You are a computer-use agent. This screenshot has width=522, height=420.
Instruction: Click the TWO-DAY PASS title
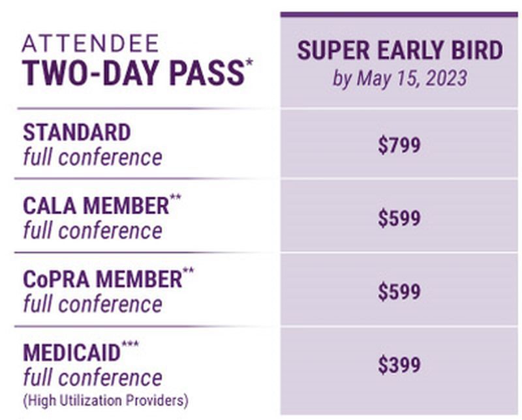click(x=133, y=72)
